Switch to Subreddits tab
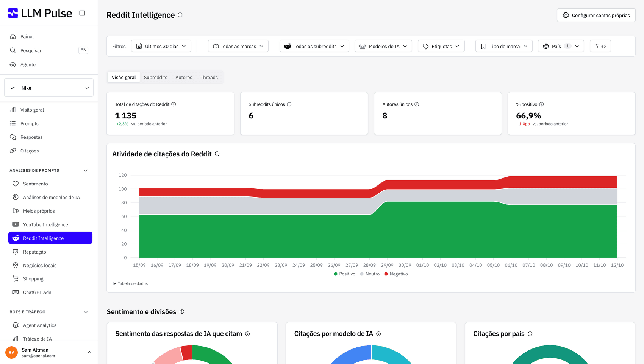Viewport: 644px width, 364px height. click(155, 77)
